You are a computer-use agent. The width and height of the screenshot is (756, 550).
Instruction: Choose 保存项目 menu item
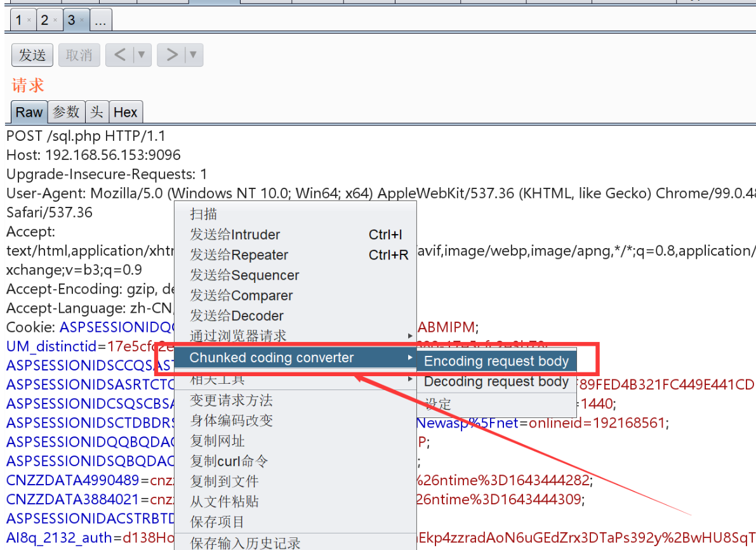coord(295,521)
